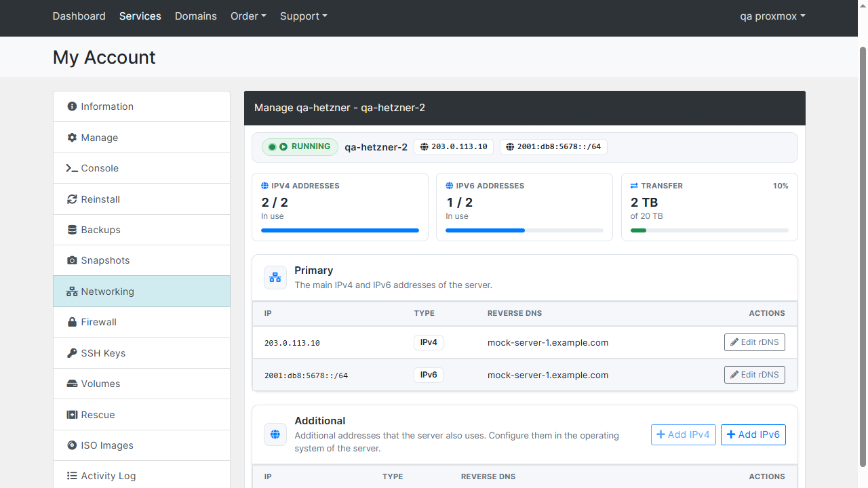Click the Console terminal prompt icon
The image size is (868, 488).
point(72,168)
